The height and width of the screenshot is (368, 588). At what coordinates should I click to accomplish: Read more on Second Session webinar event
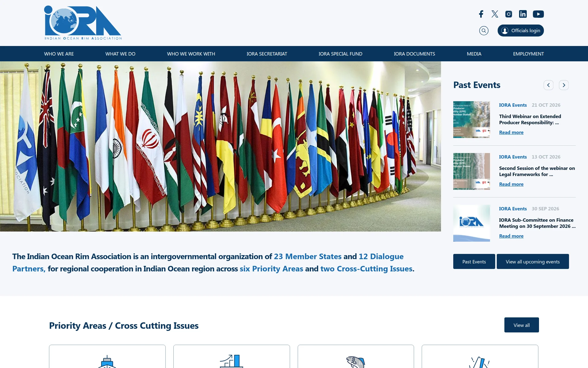[x=511, y=184]
